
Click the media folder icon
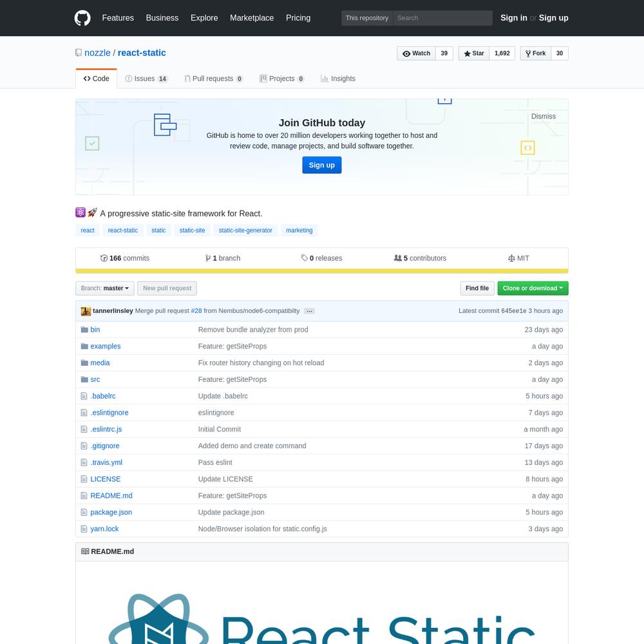tap(84, 363)
